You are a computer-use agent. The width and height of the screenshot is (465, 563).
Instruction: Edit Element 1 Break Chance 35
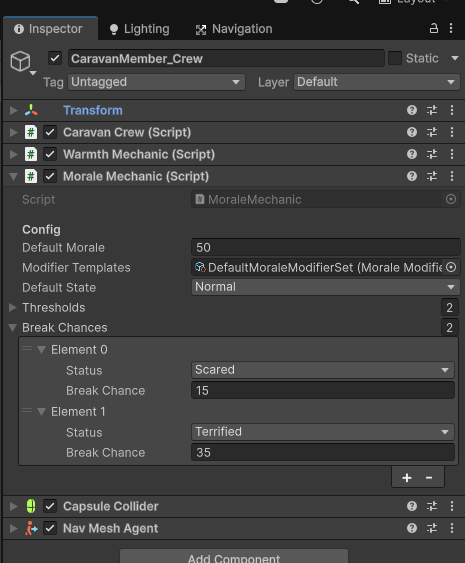(323, 452)
